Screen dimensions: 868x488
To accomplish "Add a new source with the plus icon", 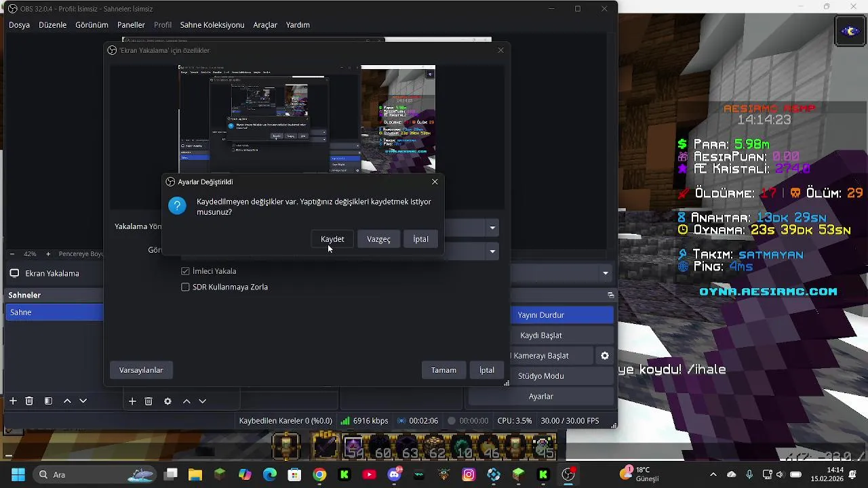I will 132,401.
